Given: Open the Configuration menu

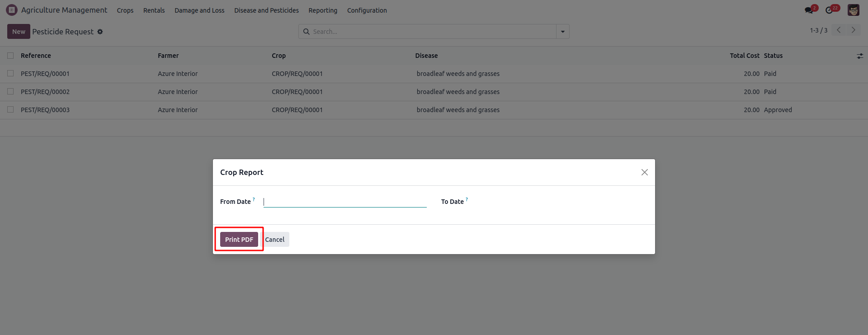Looking at the screenshot, I should pos(367,10).
